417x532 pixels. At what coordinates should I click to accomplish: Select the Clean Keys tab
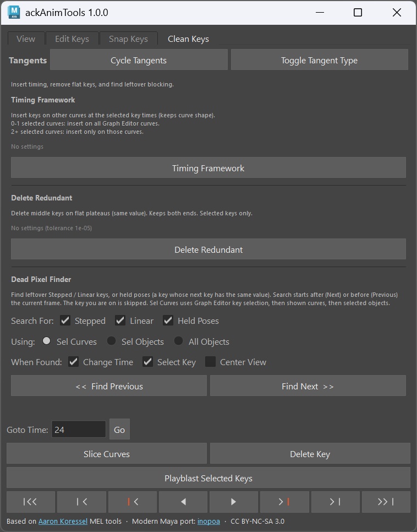click(x=189, y=39)
